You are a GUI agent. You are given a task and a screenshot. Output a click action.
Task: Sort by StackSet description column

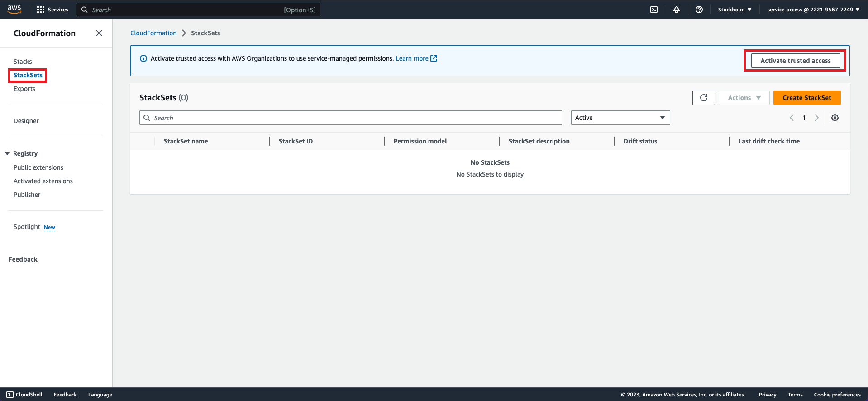pyautogui.click(x=539, y=141)
